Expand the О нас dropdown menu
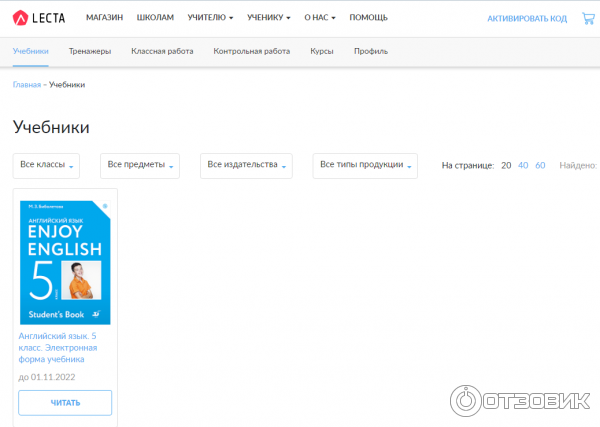The image size is (600, 427). point(320,18)
